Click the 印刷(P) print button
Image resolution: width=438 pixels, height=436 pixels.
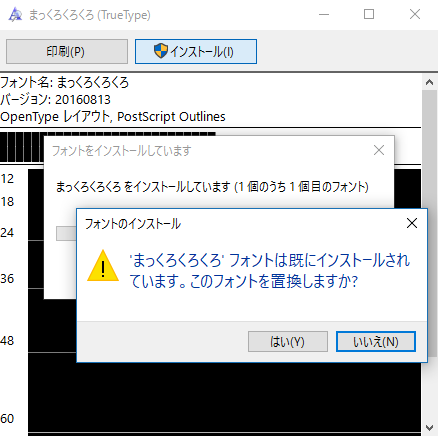67,51
